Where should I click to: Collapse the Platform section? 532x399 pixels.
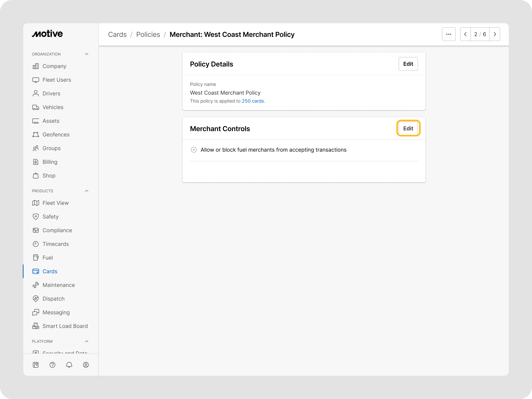[x=87, y=341]
